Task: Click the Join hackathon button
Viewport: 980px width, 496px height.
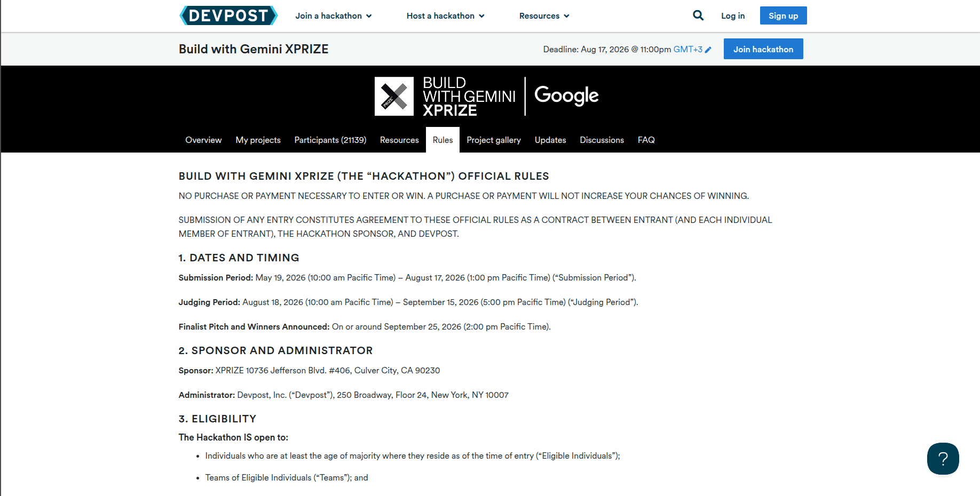Action: [x=763, y=49]
